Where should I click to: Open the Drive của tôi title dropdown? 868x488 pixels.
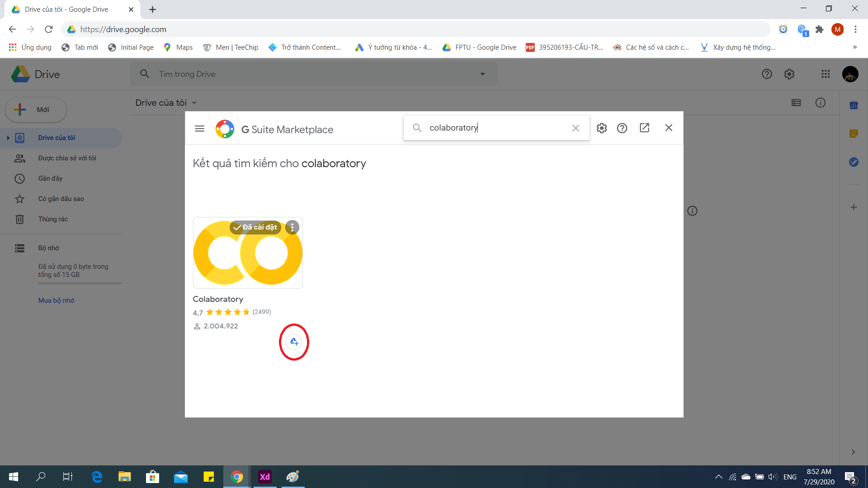click(166, 103)
